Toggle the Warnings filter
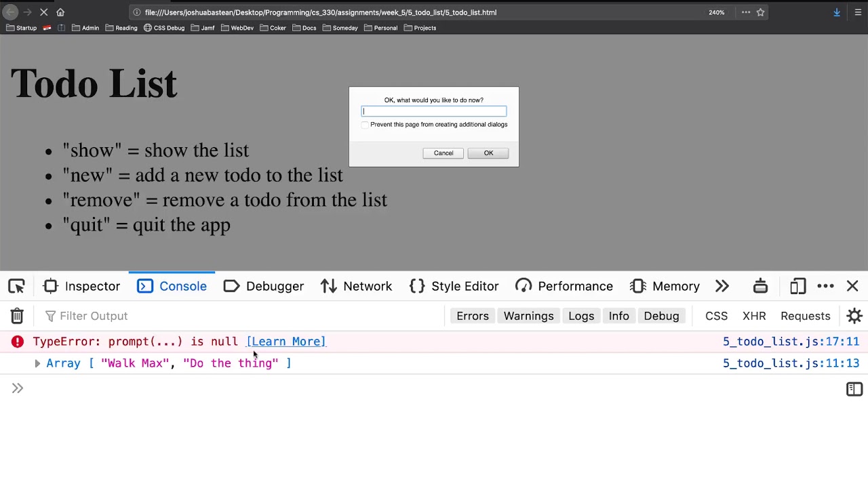Screen dimensions: 868x488 pos(528,316)
